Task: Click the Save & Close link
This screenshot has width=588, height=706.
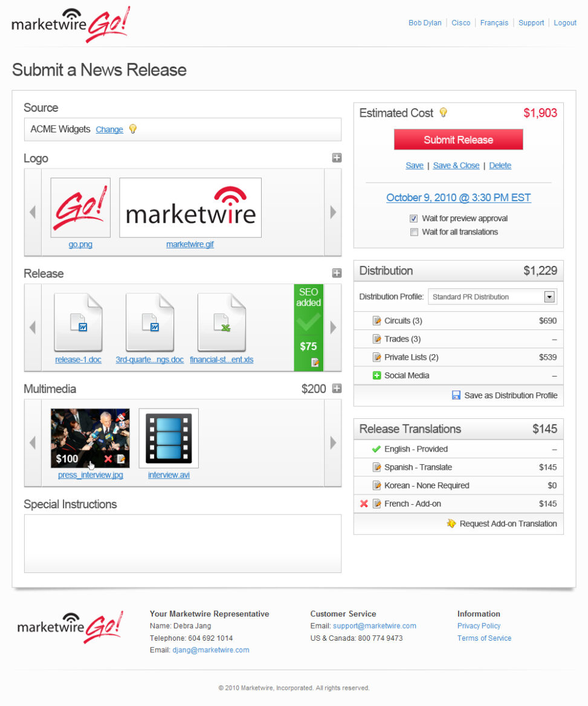Action: tap(456, 166)
